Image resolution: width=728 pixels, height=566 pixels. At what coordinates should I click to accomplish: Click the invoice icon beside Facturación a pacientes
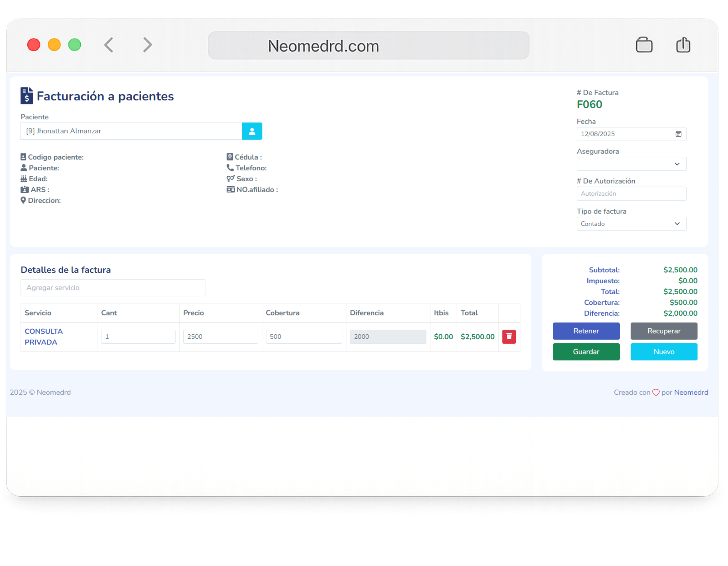coord(27,96)
